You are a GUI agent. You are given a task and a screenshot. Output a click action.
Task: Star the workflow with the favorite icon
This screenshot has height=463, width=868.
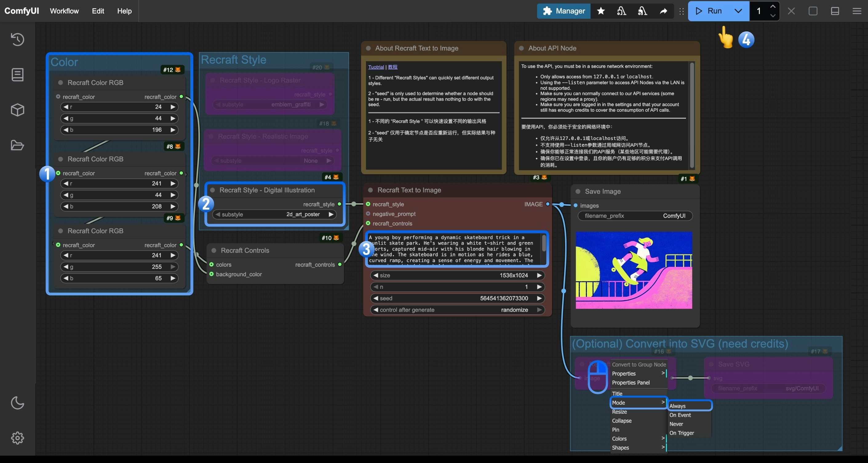tap(600, 11)
